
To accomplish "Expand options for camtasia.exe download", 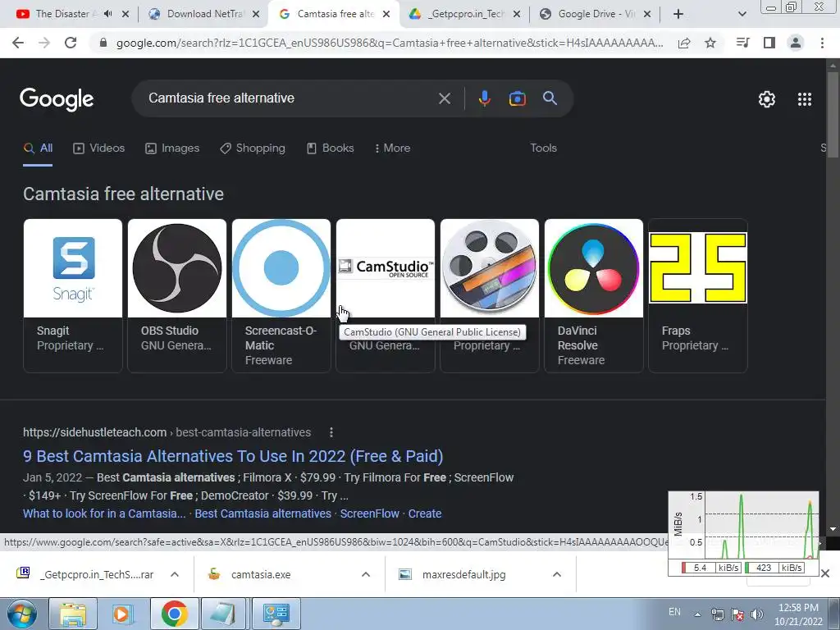I will click(x=366, y=574).
